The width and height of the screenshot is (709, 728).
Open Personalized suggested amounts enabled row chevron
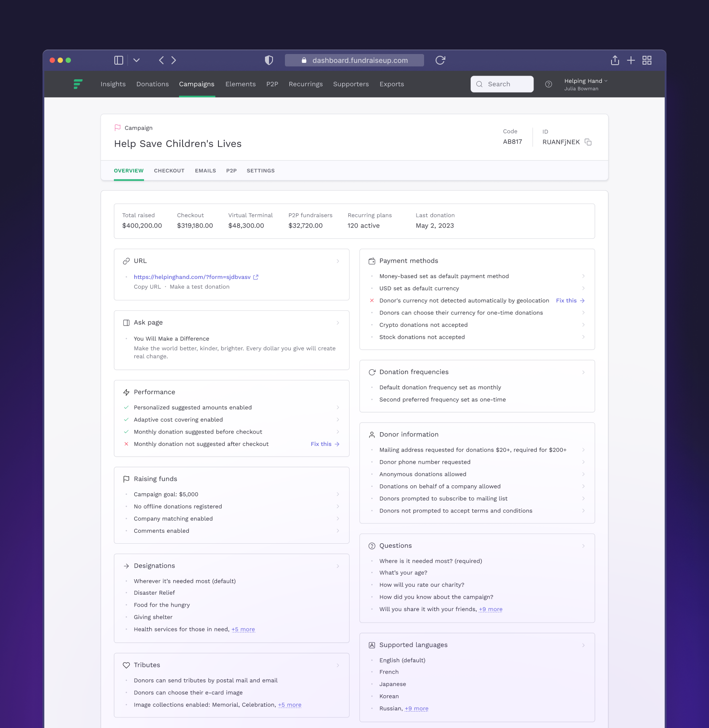click(x=338, y=407)
